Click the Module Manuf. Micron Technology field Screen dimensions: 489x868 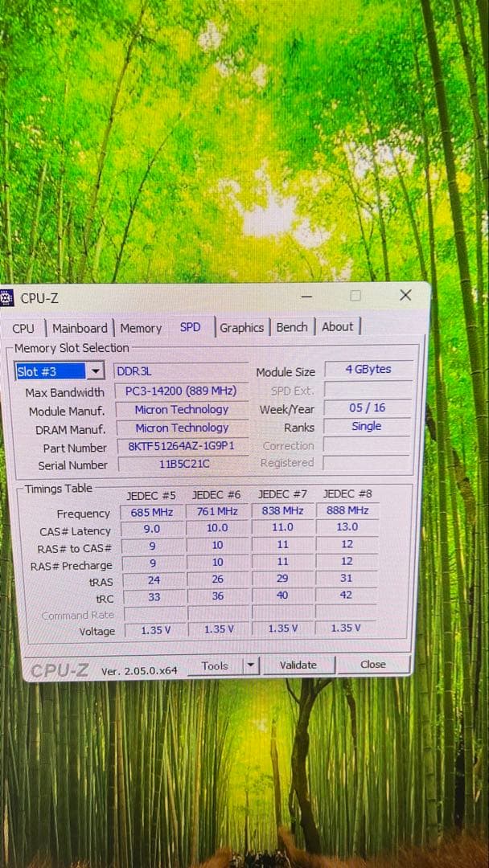182,410
